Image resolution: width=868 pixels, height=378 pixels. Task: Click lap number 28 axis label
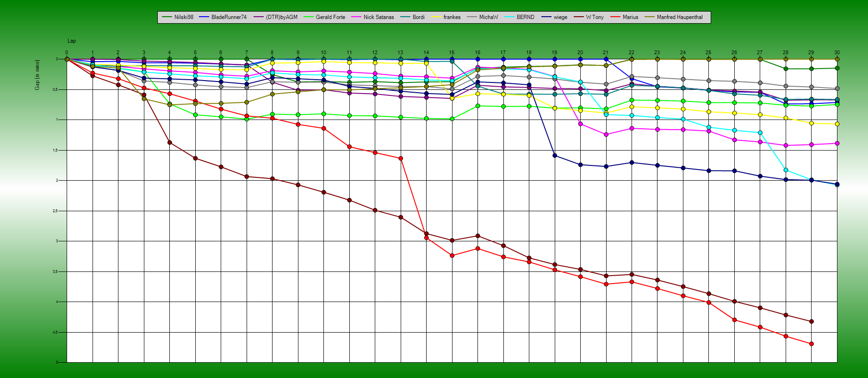[x=786, y=53]
